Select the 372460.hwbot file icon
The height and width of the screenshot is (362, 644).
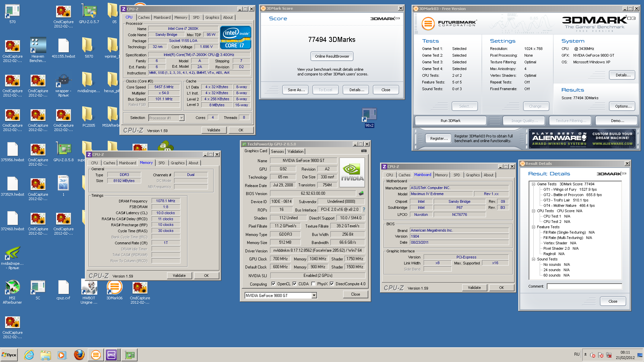point(12,221)
